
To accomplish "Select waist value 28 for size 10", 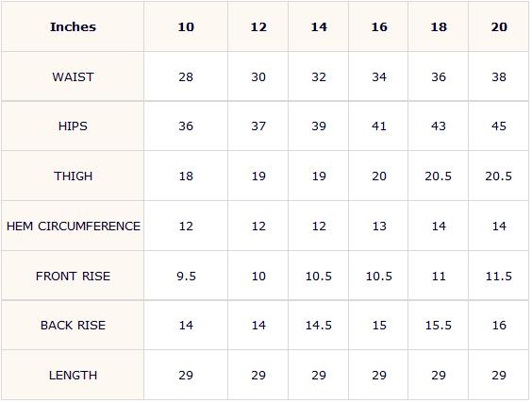I will (186, 77).
